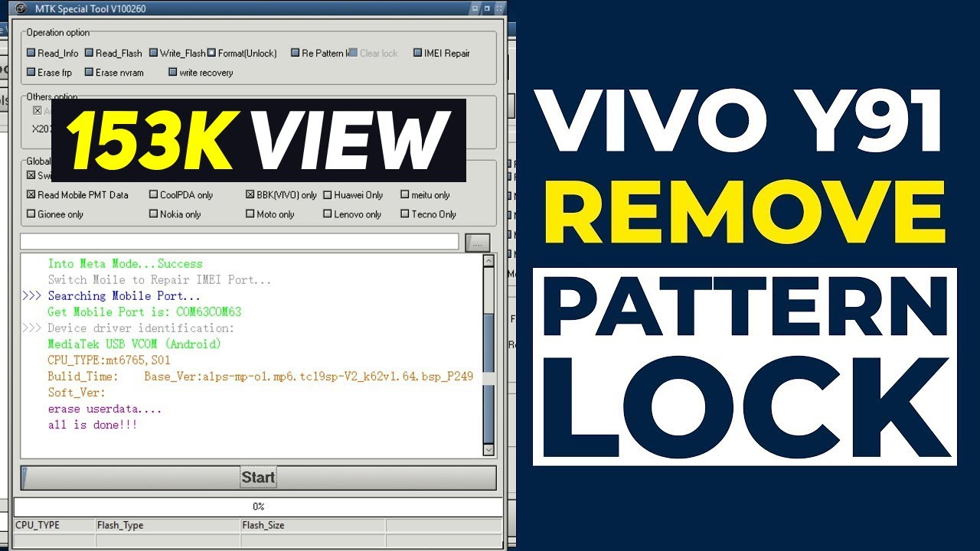980x551 pixels.
Task: Enable the Read_Info checkbox
Action: pos(31,54)
